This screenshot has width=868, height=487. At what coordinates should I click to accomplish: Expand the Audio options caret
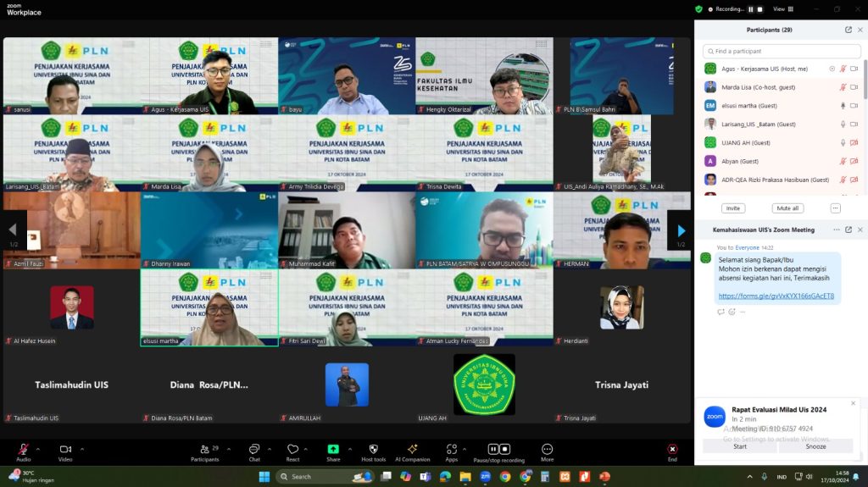pyautogui.click(x=38, y=449)
